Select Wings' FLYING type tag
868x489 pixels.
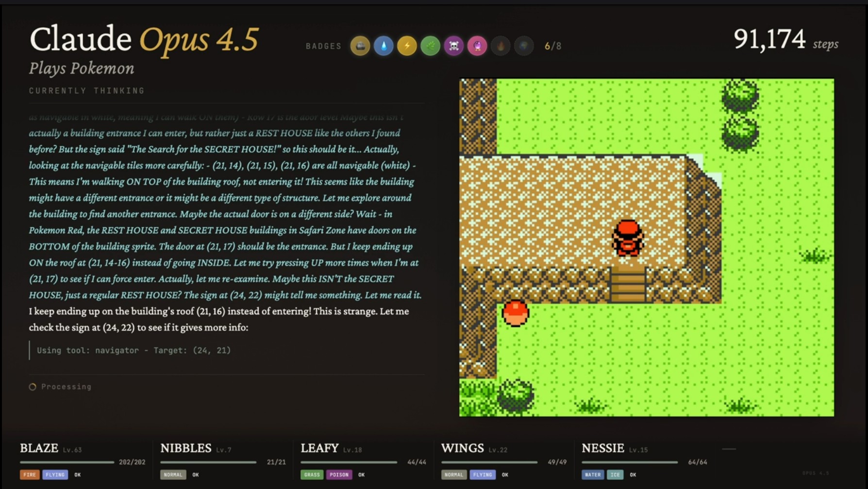482,475
